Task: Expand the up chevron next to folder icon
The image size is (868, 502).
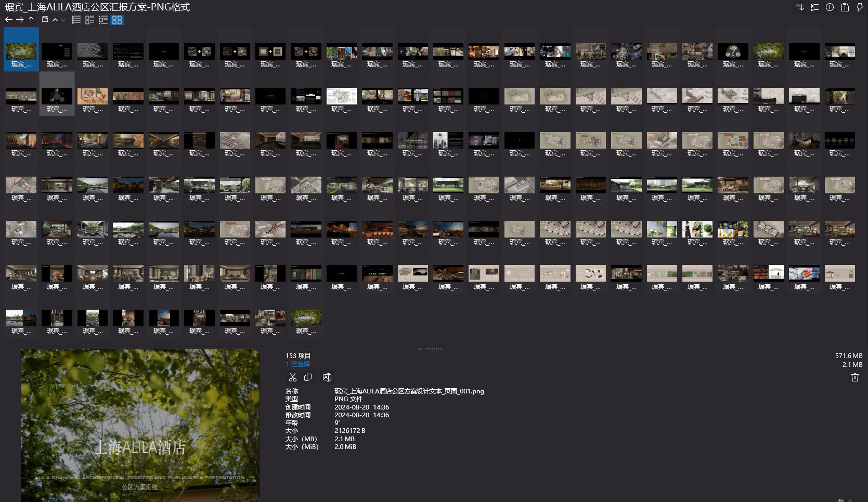Action: click(x=55, y=20)
